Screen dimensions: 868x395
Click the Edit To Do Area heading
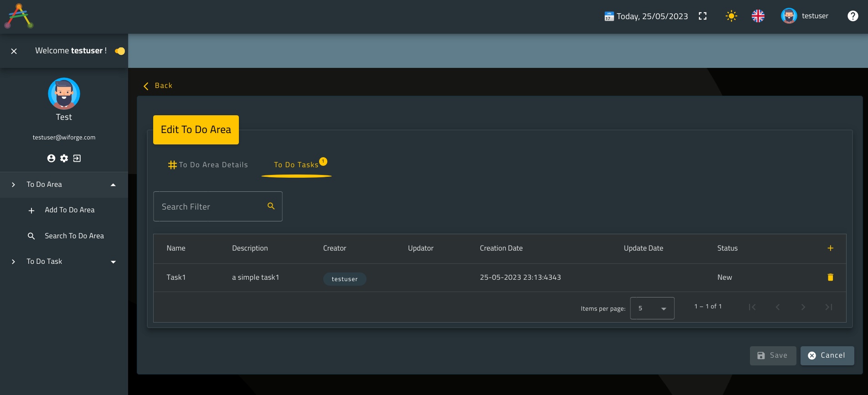[196, 130]
